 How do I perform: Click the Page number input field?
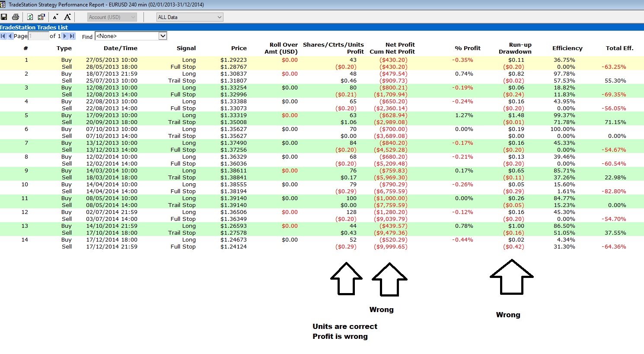tap(38, 36)
